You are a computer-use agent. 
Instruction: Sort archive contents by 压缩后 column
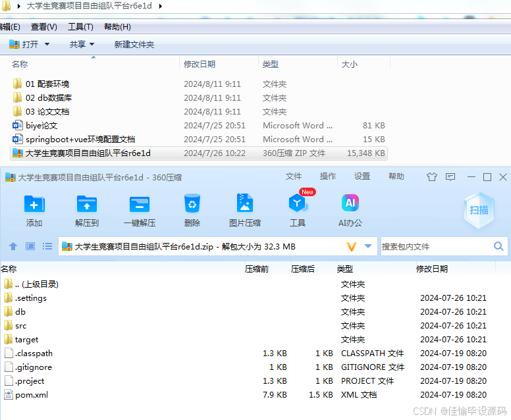[303, 269]
